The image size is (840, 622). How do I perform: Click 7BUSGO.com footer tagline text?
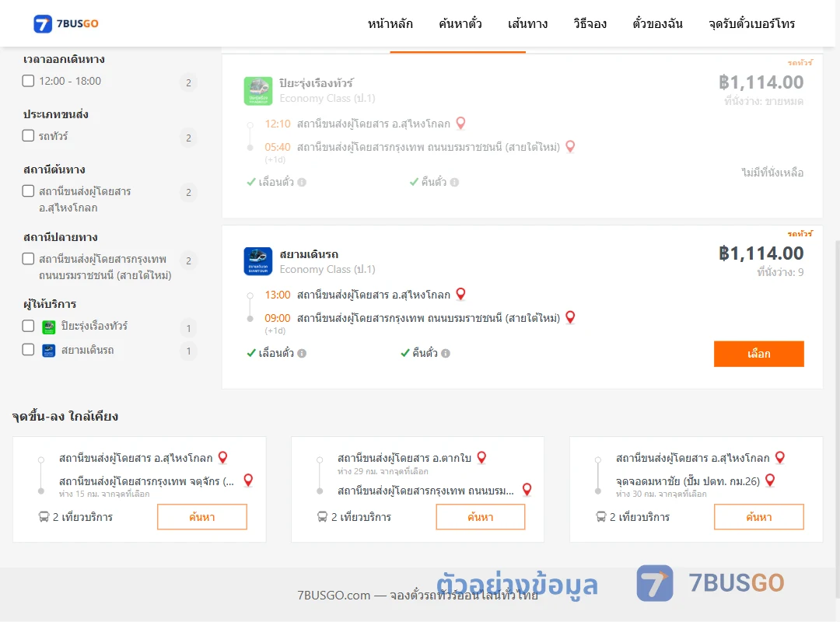coord(418,596)
